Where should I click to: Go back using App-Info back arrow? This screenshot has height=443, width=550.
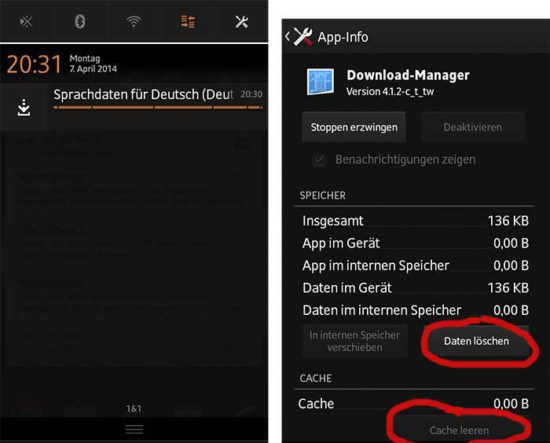click(x=287, y=36)
